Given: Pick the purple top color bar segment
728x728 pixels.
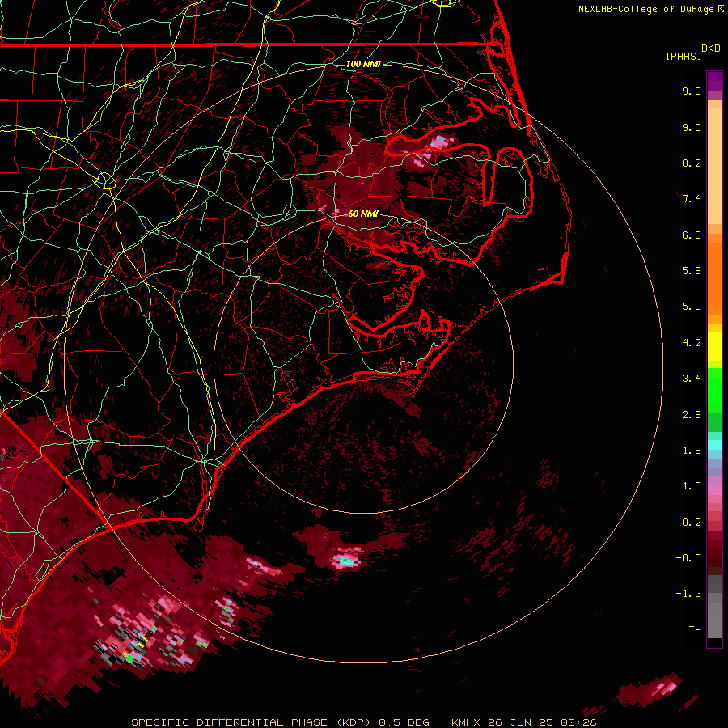Looking at the screenshot, I should tap(714, 82).
